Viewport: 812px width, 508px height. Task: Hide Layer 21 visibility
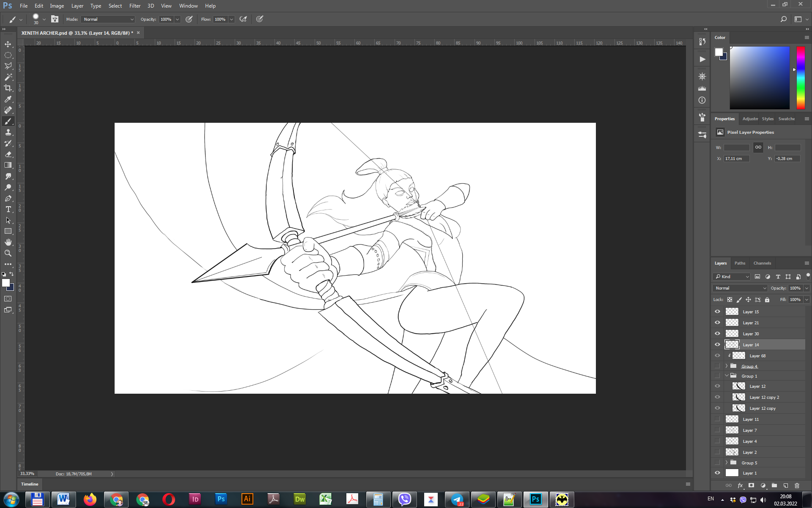point(717,323)
